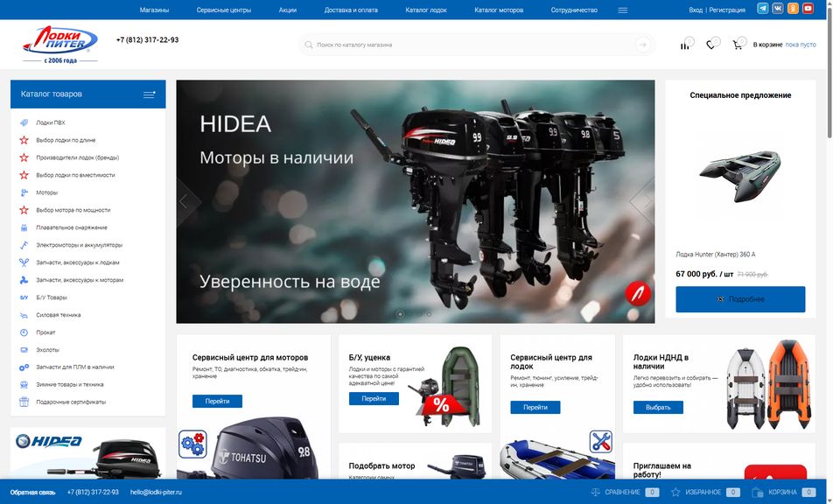Expand the top navigation hamburger menu
Image resolution: width=833 pixels, height=504 pixels.
623,10
